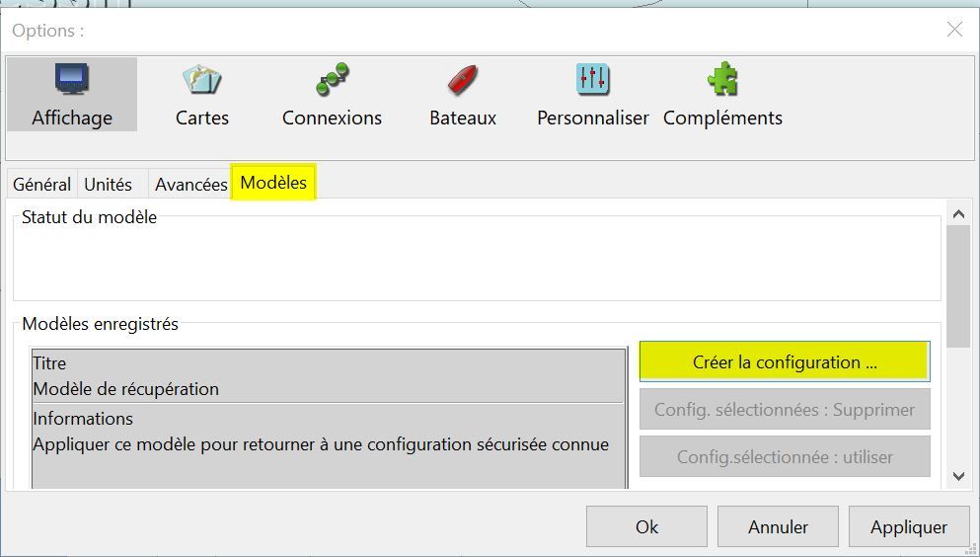
Task: Close the Options dialog with X
Action: point(954,30)
